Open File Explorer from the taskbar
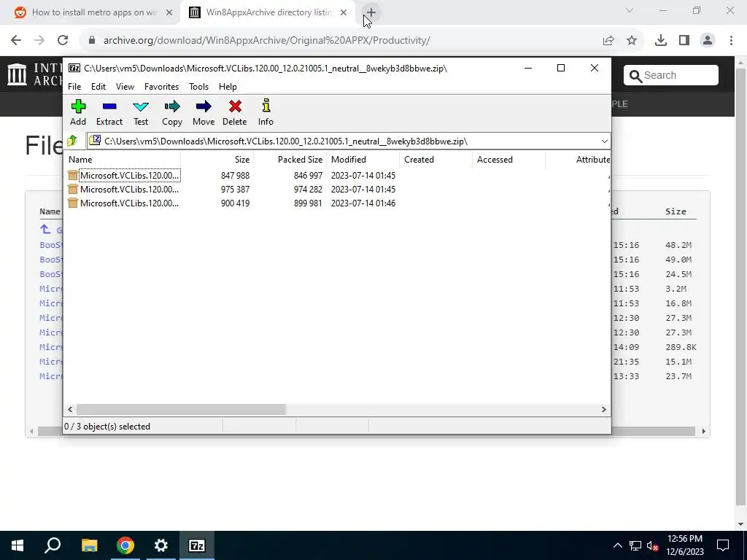This screenshot has width=747, height=560. click(x=89, y=545)
